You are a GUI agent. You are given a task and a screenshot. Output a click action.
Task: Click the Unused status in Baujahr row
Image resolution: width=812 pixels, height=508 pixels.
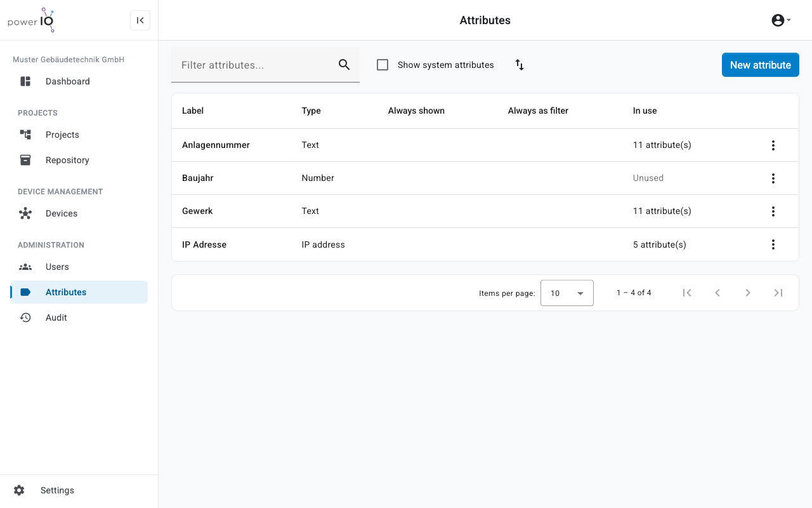(648, 178)
